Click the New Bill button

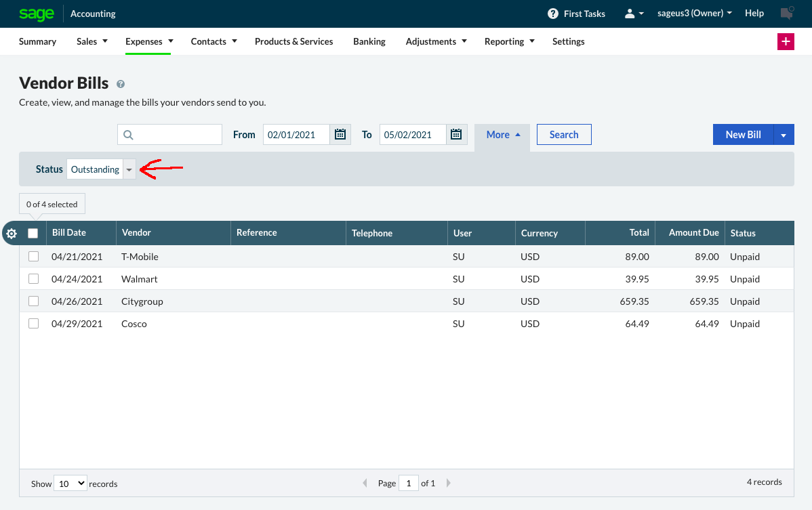click(743, 134)
